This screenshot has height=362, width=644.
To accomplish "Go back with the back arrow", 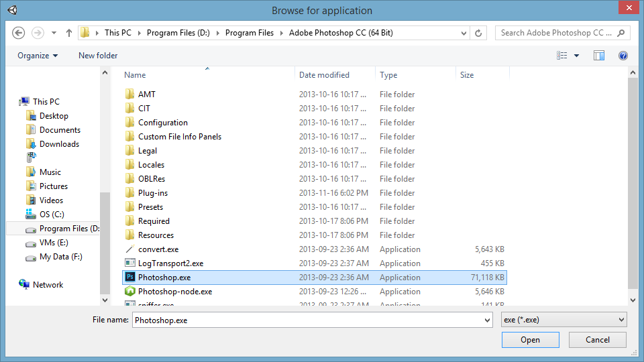I will [x=19, y=33].
